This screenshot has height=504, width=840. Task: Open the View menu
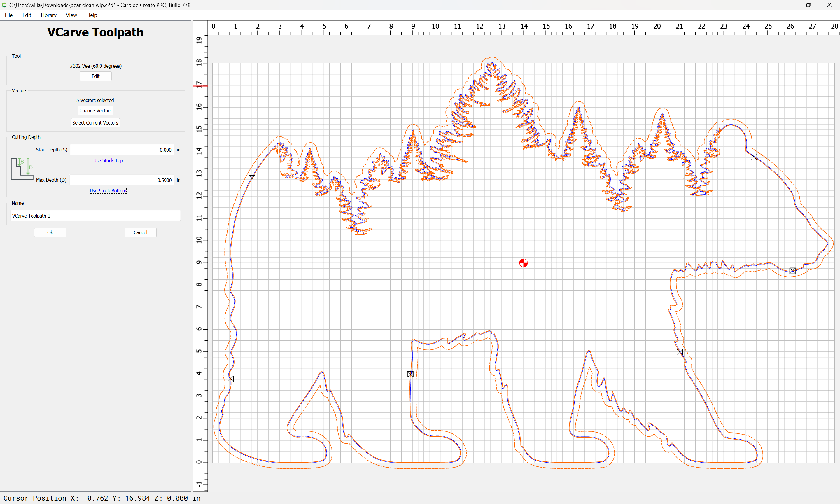[71, 15]
